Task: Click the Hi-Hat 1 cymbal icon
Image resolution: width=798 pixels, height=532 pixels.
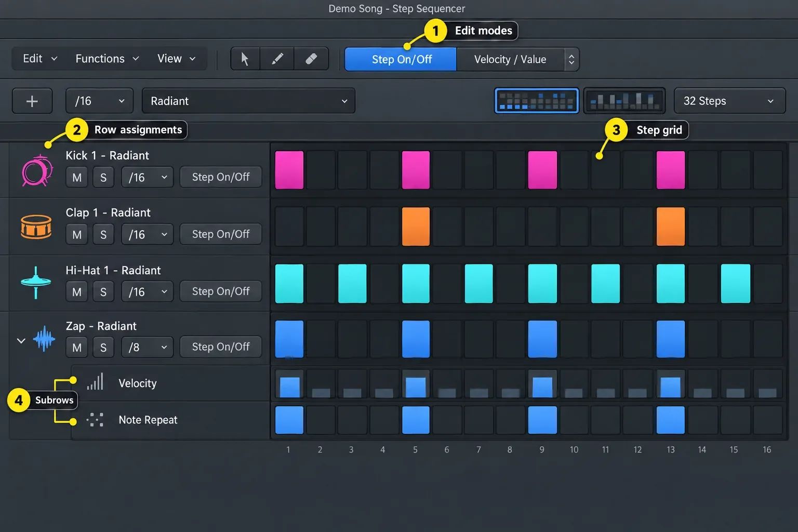Action: (36, 283)
